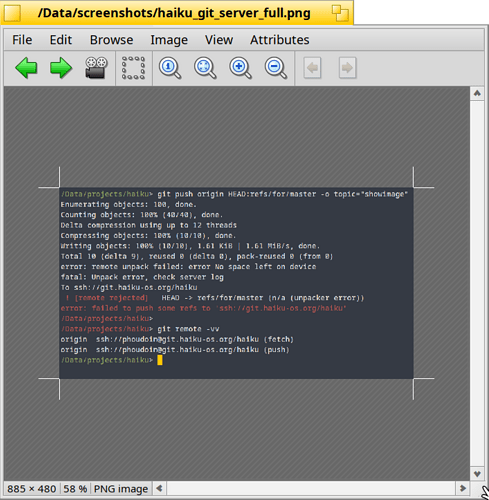Open the Edit menu
This screenshot has width=489, height=500.
[61, 40]
